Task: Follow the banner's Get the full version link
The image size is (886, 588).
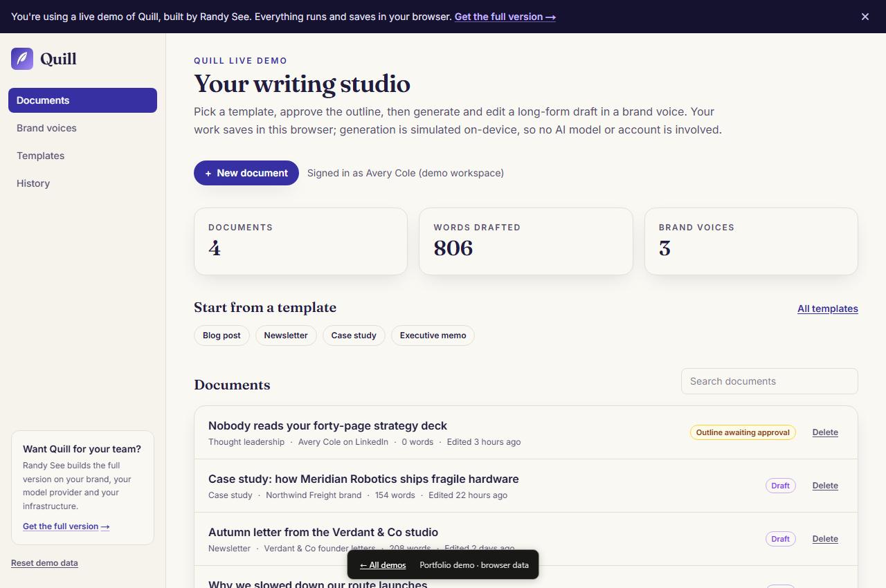Action: click(505, 17)
